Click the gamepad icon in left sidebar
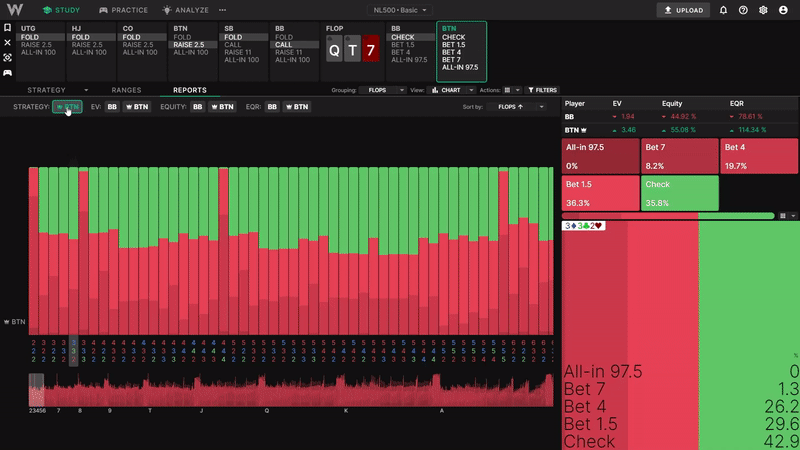This screenshot has height=450, width=800. click(7, 73)
